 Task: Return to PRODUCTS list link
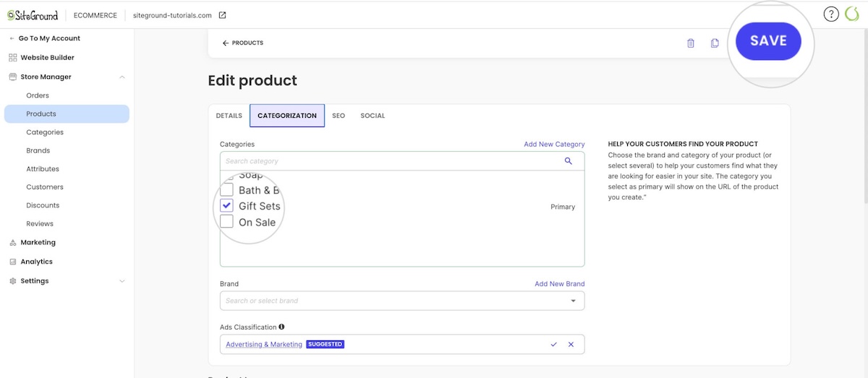pyautogui.click(x=247, y=43)
